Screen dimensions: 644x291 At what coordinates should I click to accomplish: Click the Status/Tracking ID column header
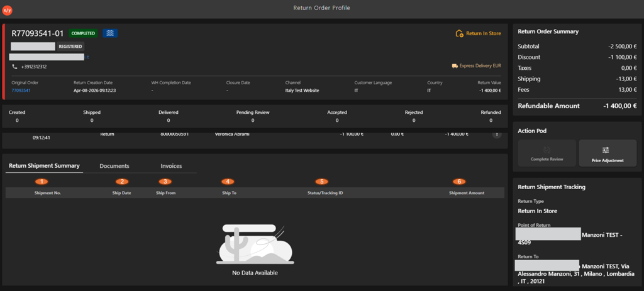click(x=325, y=193)
